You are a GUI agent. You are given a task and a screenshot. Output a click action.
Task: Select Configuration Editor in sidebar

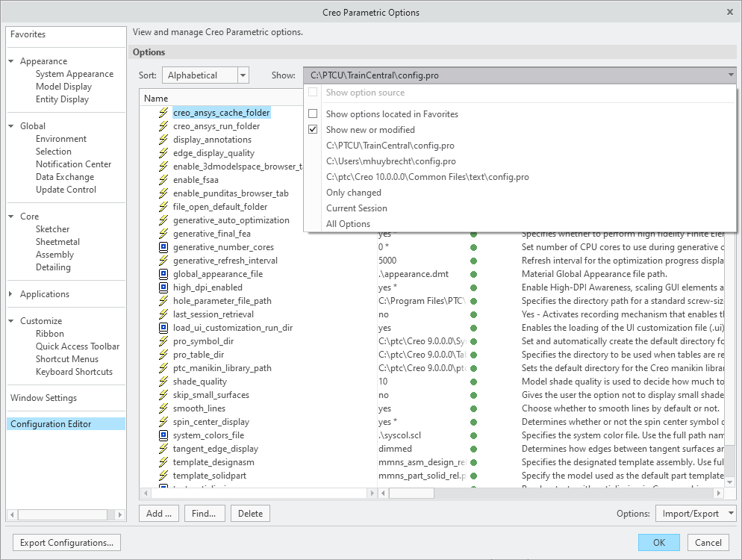coord(66,424)
